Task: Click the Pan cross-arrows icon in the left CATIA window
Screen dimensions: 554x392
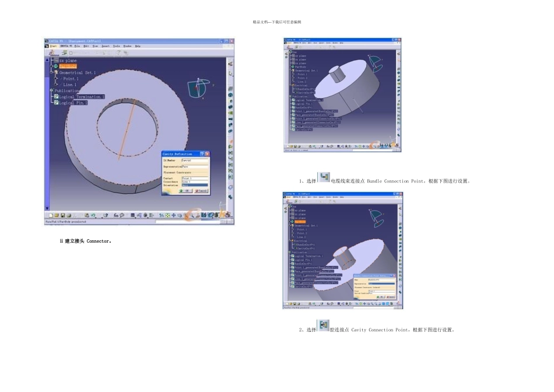Action: pyautogui.click(x=173, y=215)
